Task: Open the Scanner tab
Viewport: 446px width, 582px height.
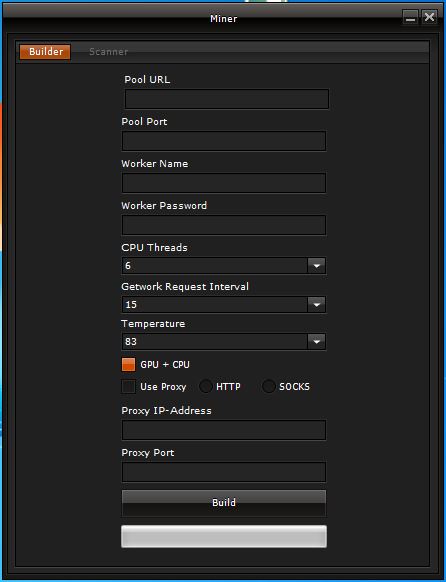Action: tap(108, 52)
